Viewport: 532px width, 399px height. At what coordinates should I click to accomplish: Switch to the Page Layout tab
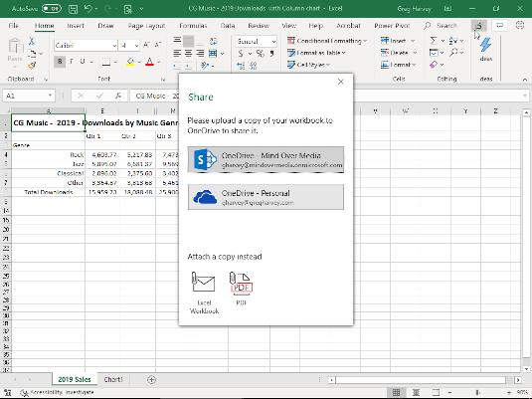point(146,26)
